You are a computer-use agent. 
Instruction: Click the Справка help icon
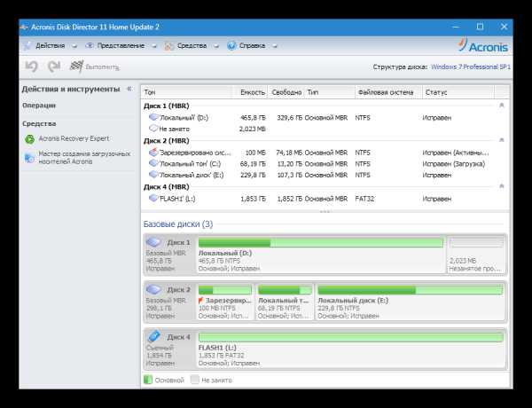pyautogui.click(x=231, y=45)
